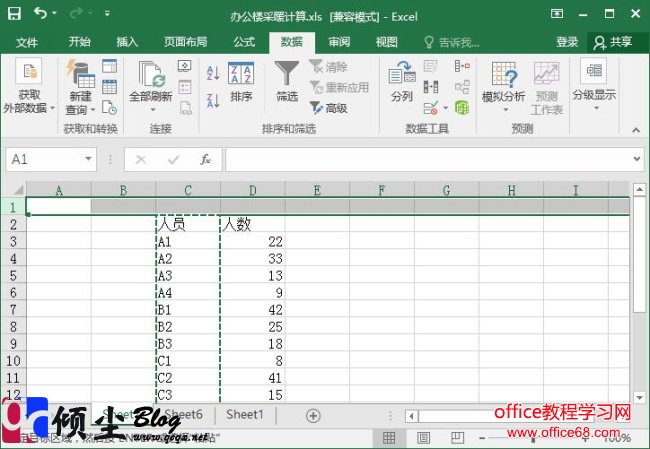Screen dimensions: 650x449
Task: Click the Save icon in the title bar
Action: tap(14, 14)
